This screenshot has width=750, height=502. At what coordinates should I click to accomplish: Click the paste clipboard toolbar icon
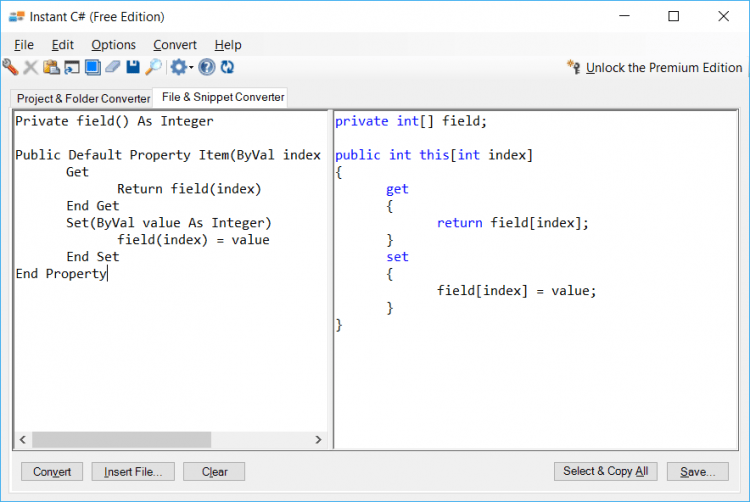(51, 67)
